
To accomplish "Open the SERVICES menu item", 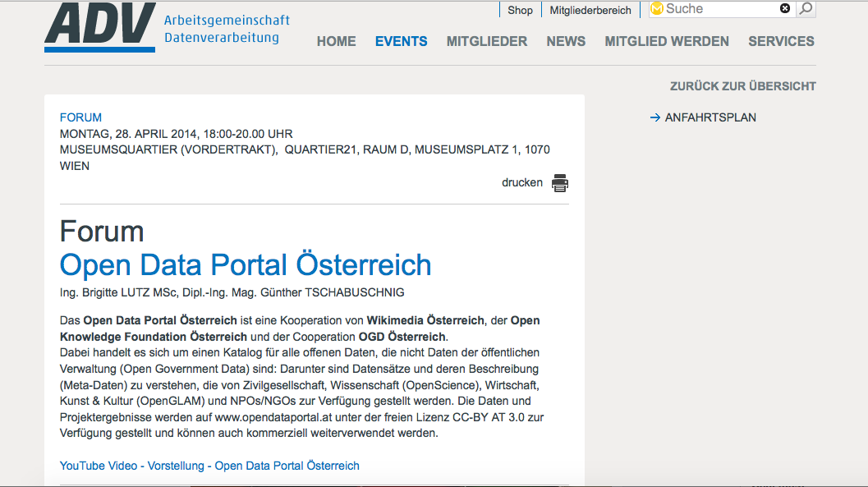I will coord(781,42).
